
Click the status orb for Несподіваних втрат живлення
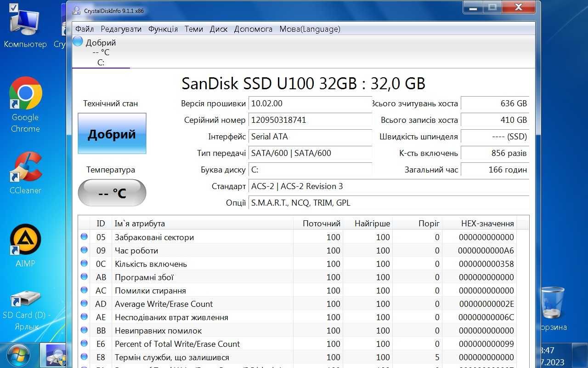(x=84, y=317)
